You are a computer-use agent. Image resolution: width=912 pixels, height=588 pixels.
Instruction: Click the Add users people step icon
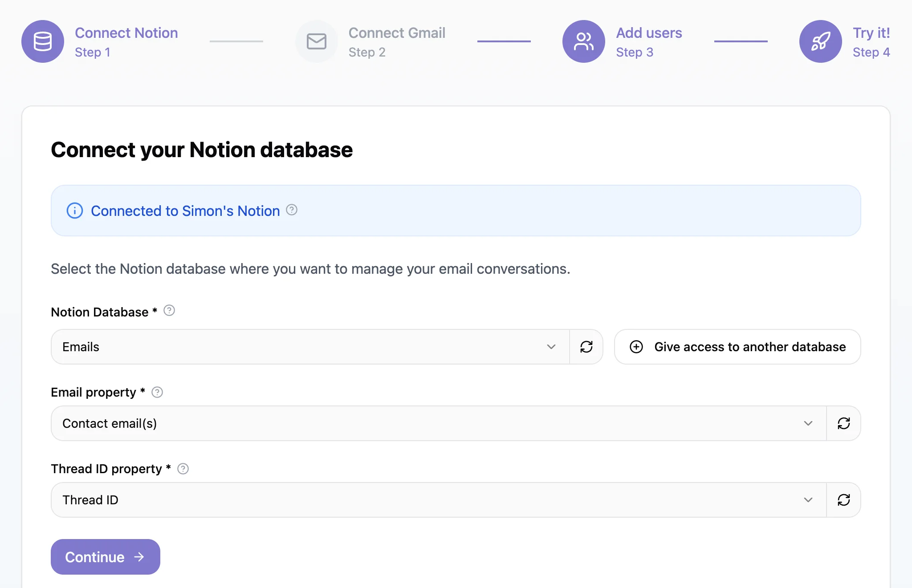click(x=583, y=41)
